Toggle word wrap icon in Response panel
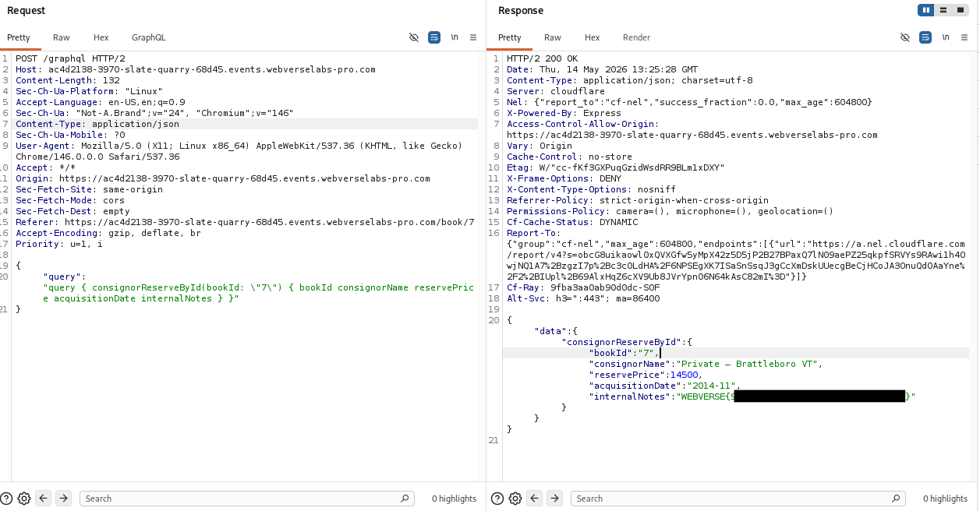980x511 pixels. 925,37
